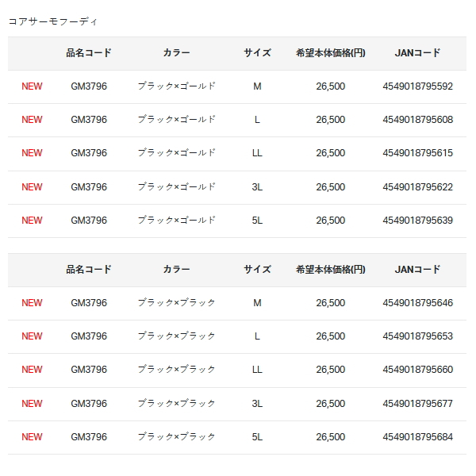Click NEW label of Black×Gold size M row
Viewport: 476px width, 476px height.
[33, 86]
